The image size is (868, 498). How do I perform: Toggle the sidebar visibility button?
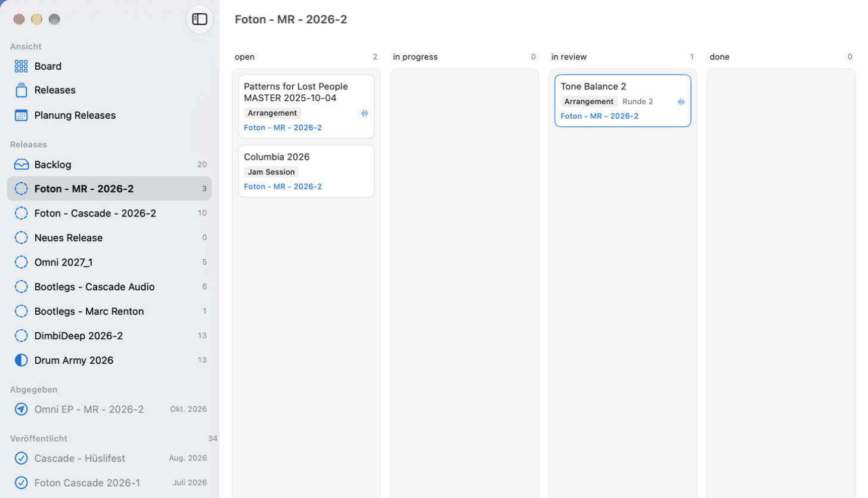tap(200, 19)
